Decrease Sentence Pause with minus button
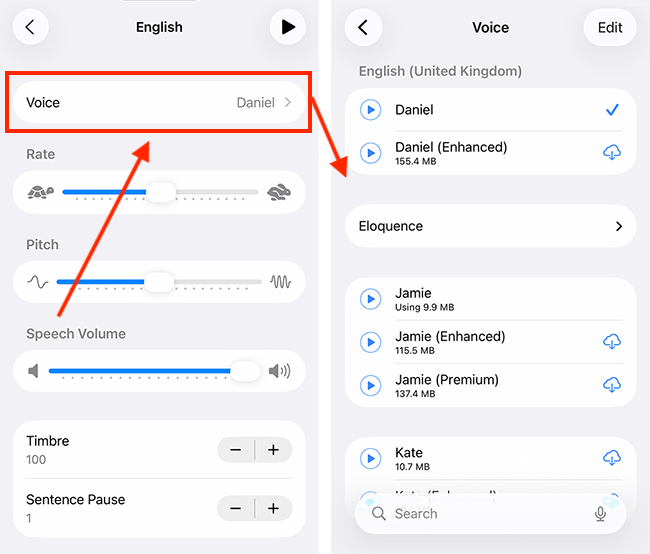Viewport: 650px width, 554px height. pyautogui.click(x=236, y=508)
